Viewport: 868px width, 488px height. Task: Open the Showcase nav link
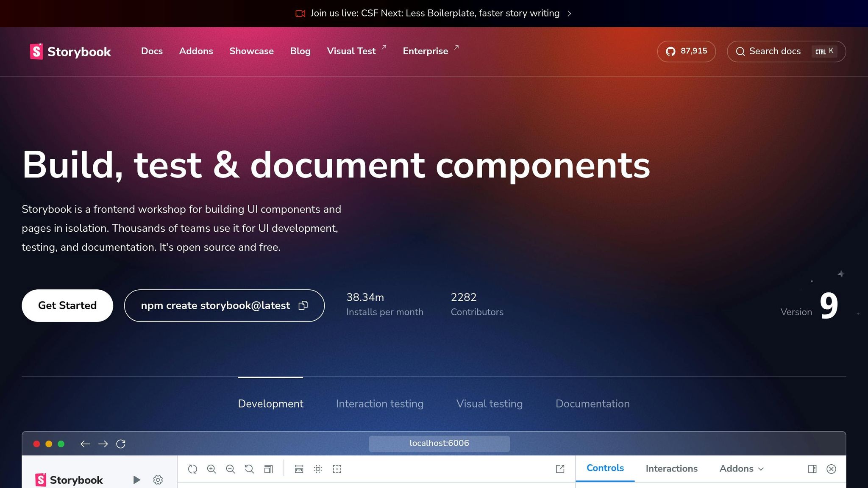pos(251,51)
